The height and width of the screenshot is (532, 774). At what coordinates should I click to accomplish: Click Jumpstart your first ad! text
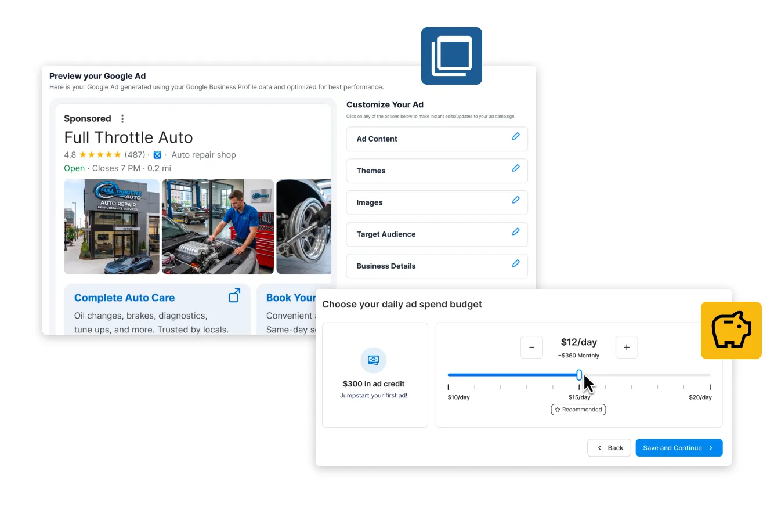point(374,396)
